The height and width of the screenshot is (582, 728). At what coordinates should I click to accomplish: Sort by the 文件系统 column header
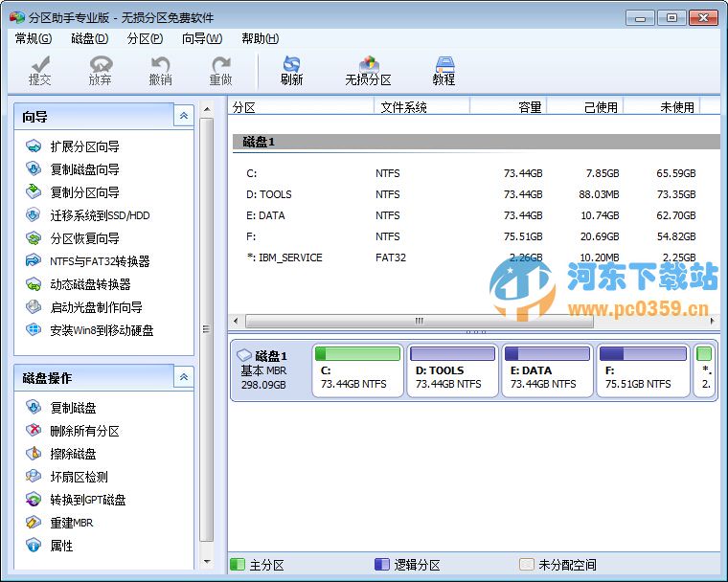[421, 107]
